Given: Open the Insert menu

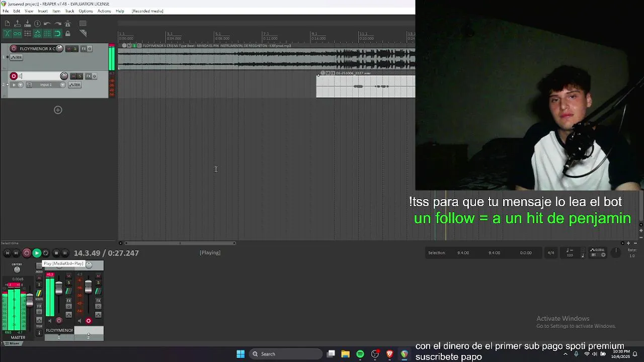Looking at the screenshot, I should (43, 11).
